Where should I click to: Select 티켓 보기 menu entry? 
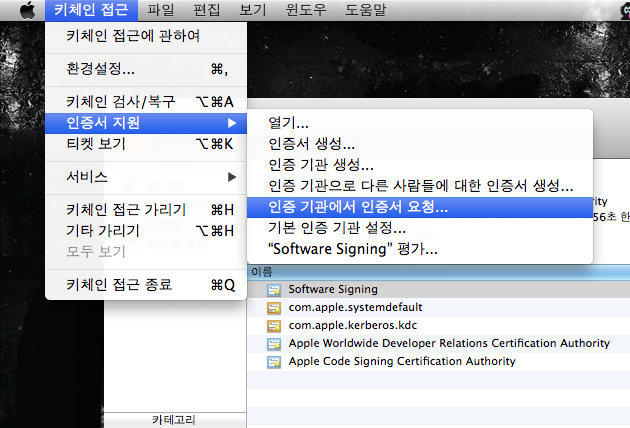click(x=146, y=144)
